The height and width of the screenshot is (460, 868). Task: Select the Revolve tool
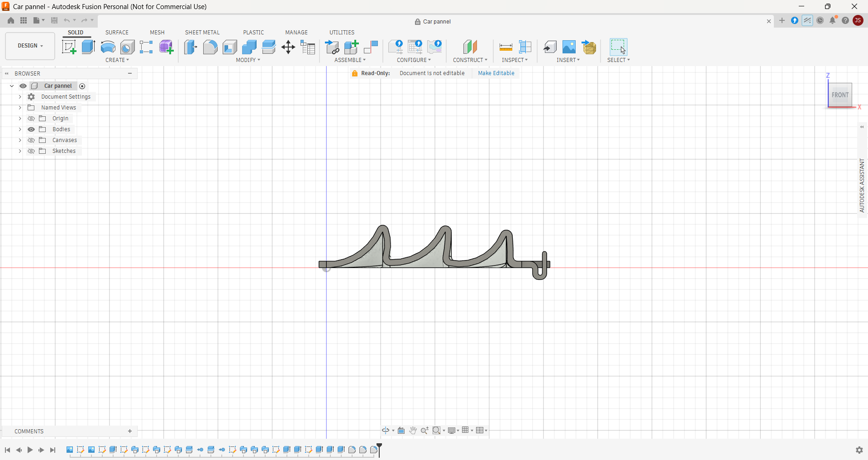click(x=108, y=47)
